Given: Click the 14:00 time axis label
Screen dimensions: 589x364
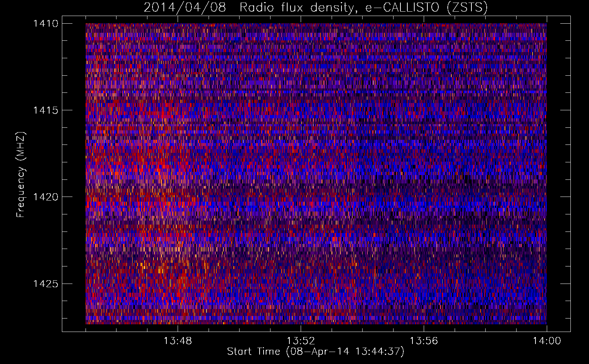Looking at the screenshot, I should click(x=547, y=341).
